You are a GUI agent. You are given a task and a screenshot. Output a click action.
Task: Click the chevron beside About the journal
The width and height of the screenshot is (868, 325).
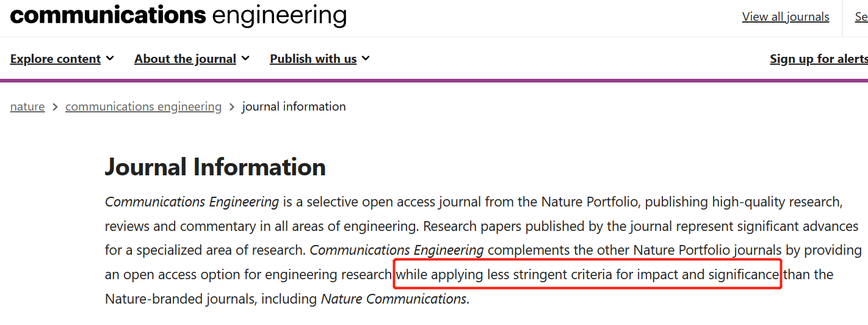tap(245, 59)
